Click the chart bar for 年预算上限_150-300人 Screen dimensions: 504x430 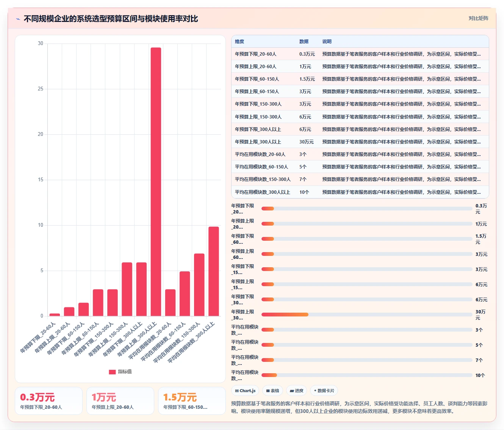click(127, 289)
